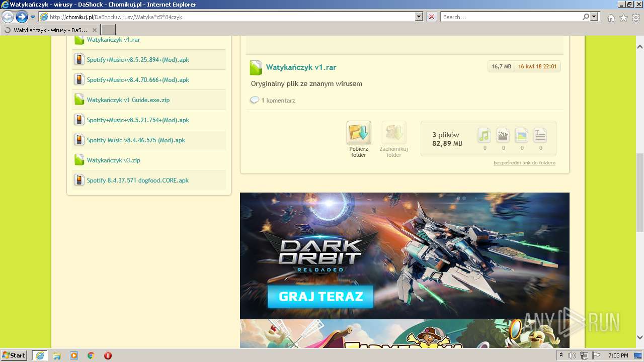Image resolution: width=644 pixels, height=362 pixels.
Task: Click the address bar URL field
Action: pos(227,17)
